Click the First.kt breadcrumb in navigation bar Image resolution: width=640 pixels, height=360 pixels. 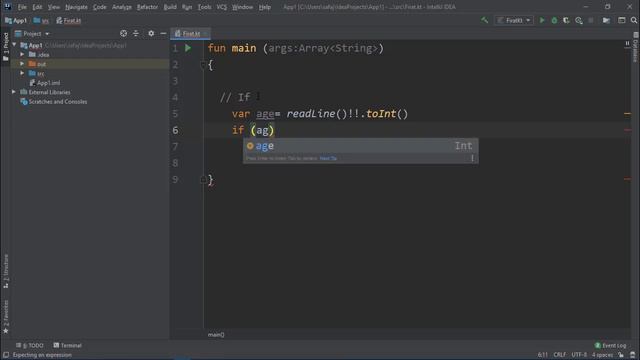pyautogui.click(x=69, y=20)
